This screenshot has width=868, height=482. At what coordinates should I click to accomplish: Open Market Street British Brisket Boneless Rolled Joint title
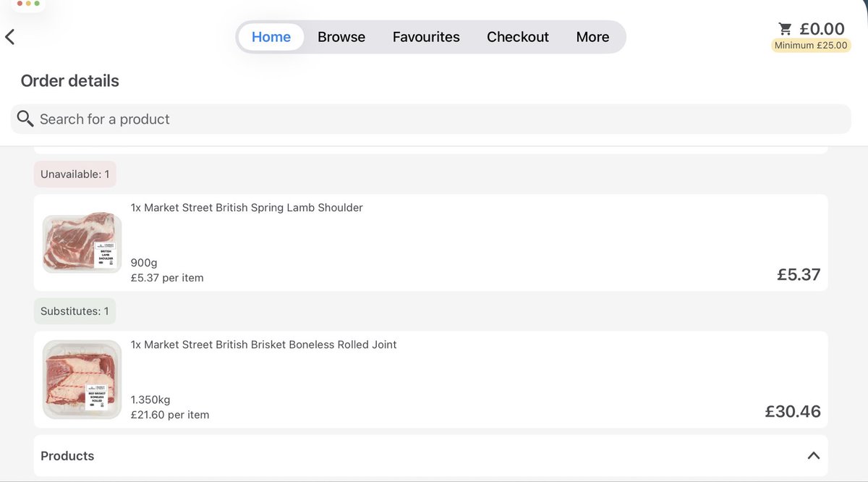[x=264, y=344]
